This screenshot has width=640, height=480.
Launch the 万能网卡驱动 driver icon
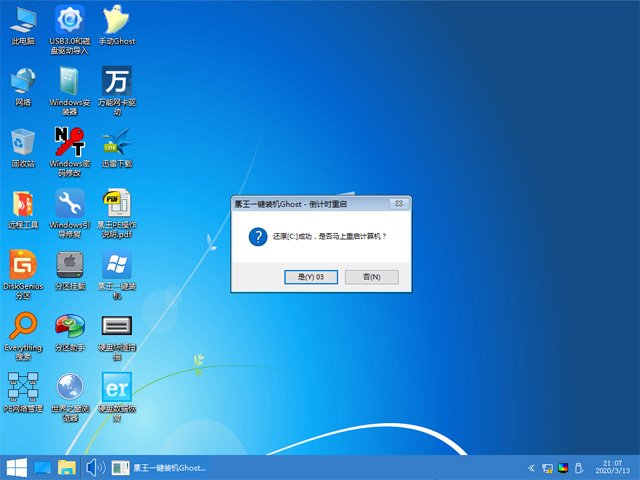pos(116,80)
